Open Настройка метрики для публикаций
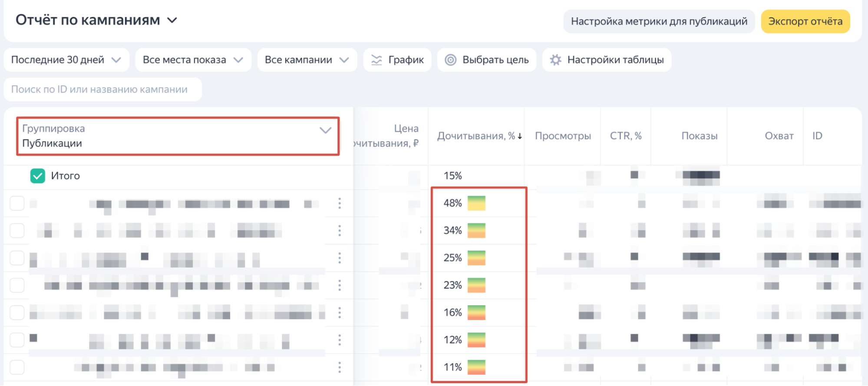 click(659, 21)
